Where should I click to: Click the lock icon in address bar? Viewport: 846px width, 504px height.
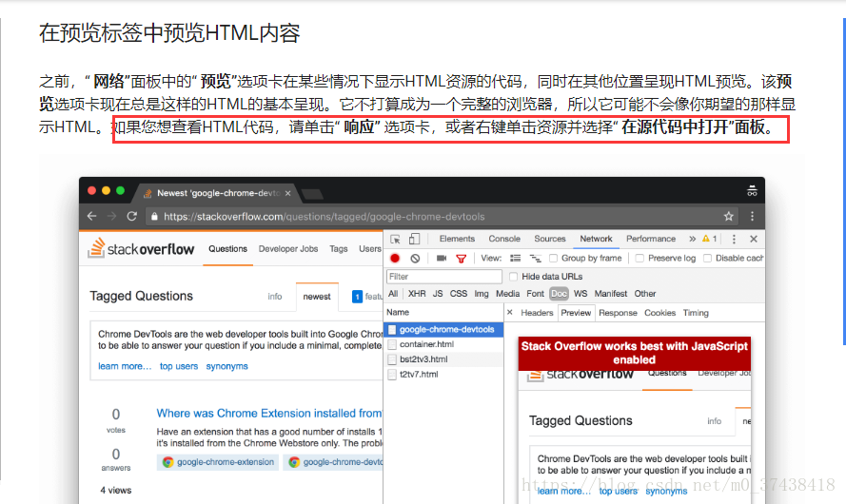154,216
